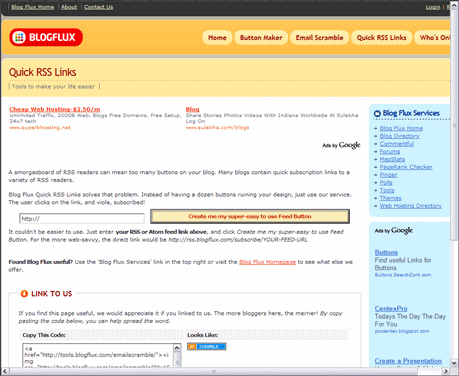Click the orange Link To Us icon

click(24, 294)
